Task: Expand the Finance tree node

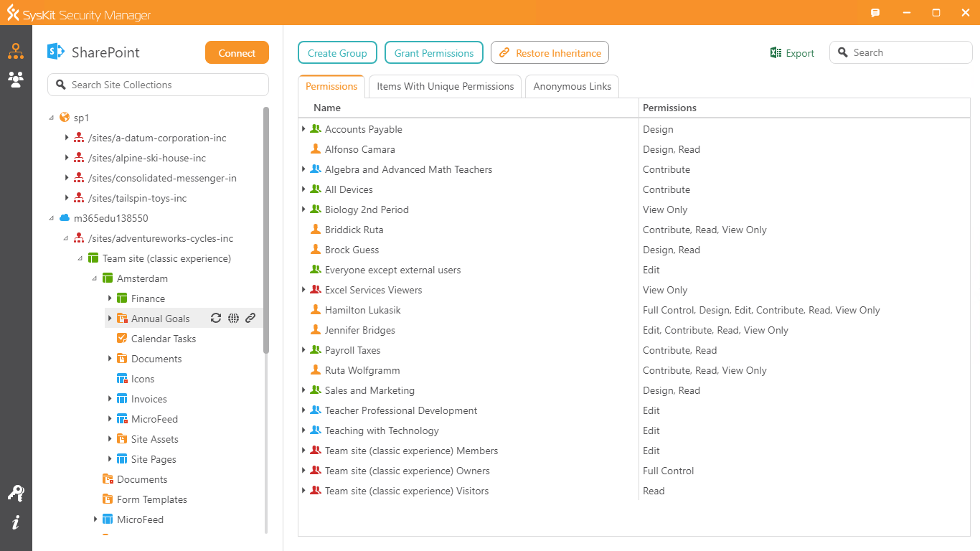Action: click(x=110, y=298)
